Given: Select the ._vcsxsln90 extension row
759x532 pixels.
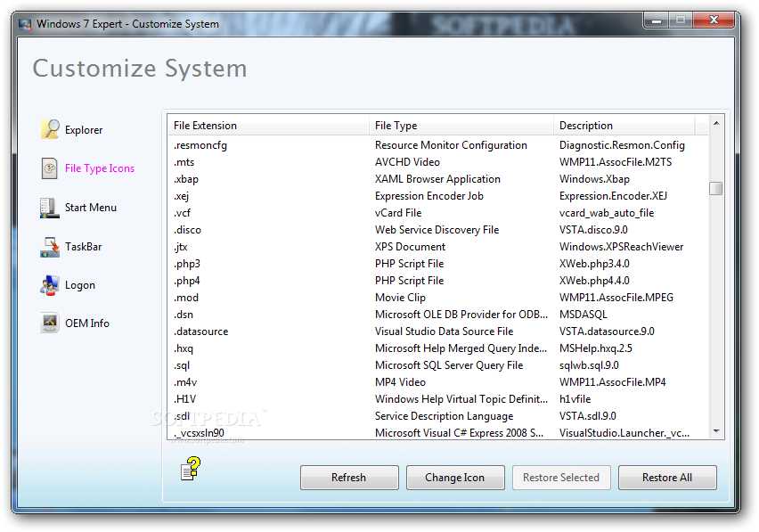Looking at the screenshot, I should click(x=437, y=433).
